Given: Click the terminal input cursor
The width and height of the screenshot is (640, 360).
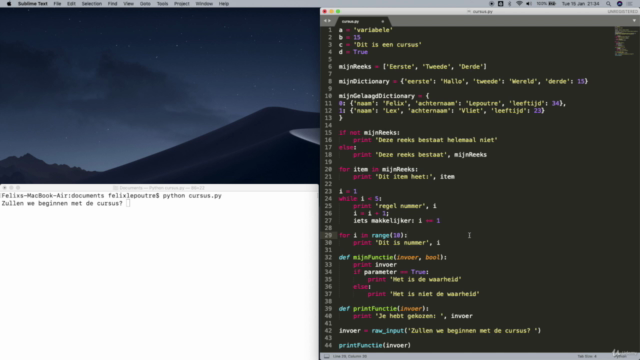Looking at the screenshot, I should coord(128,203).
